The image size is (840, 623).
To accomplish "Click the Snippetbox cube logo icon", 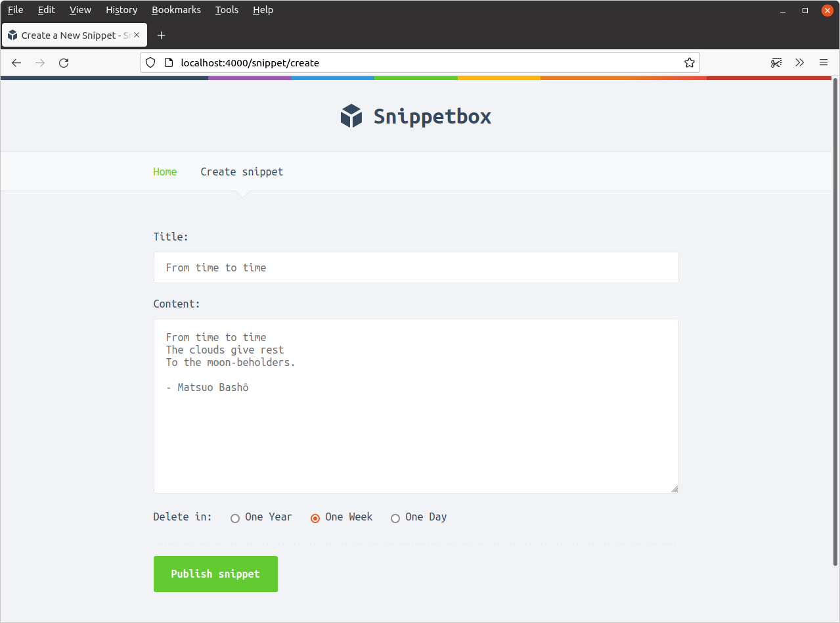I will pos(351,116).
